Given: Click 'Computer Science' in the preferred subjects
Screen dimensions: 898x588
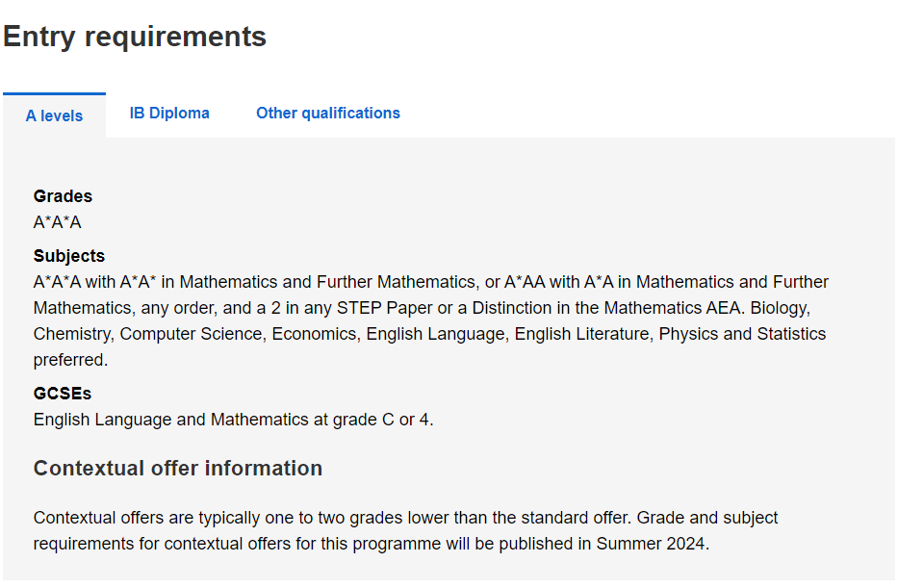Looking at the screenshot, I should point(191,334).
